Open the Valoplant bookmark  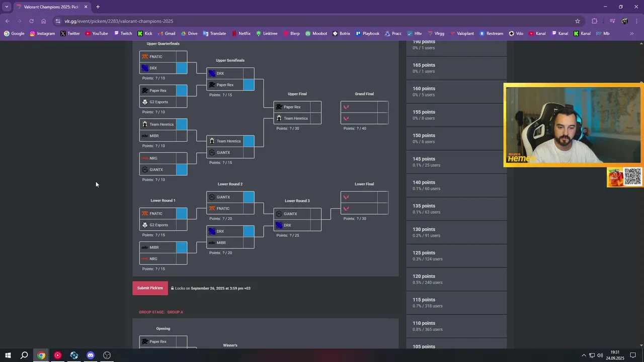click(x=461, y=34)
